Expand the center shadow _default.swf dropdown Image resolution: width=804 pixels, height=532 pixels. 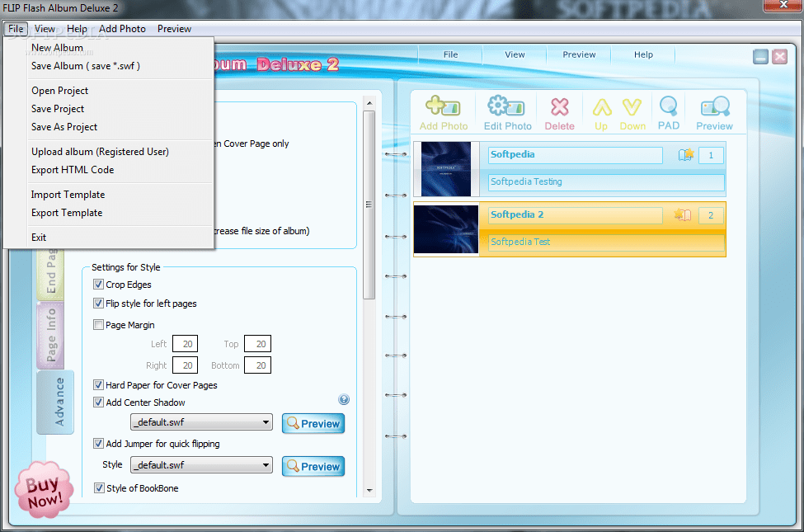(201, 421)
